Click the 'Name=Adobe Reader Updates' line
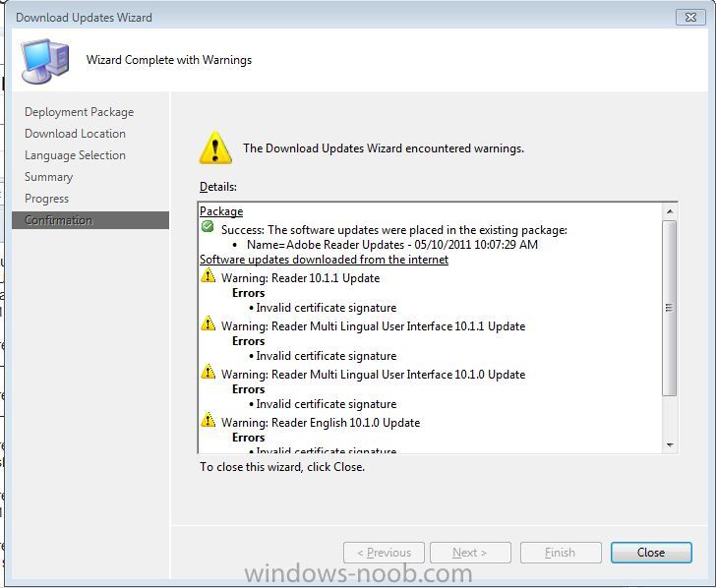Screen dimensions: 716x588 [391, 245]
